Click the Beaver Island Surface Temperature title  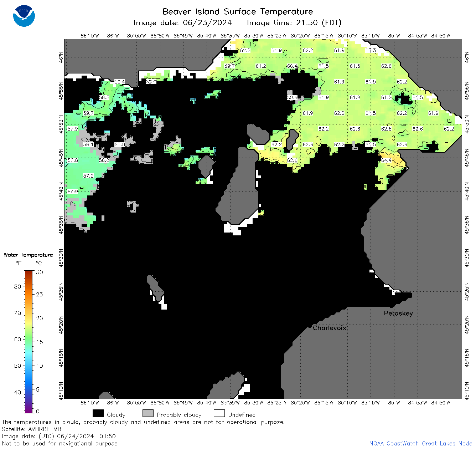[x=238, y=11]
